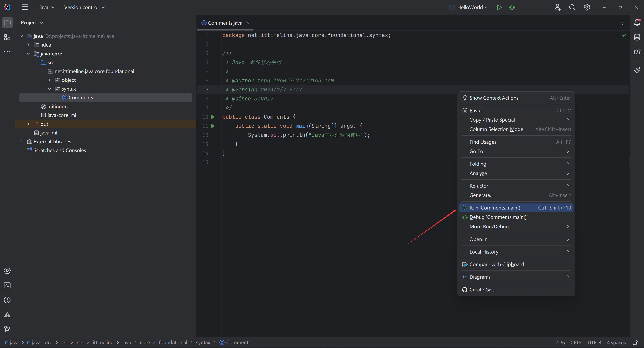
Task: Expand the .idea folder
Action: pos(28,45)
